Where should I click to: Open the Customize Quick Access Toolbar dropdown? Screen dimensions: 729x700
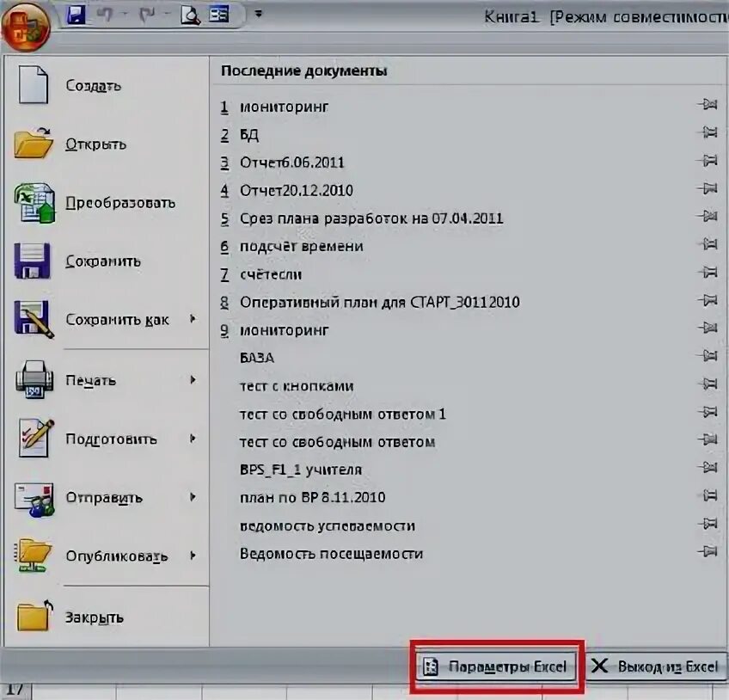[x=259, y=14]
